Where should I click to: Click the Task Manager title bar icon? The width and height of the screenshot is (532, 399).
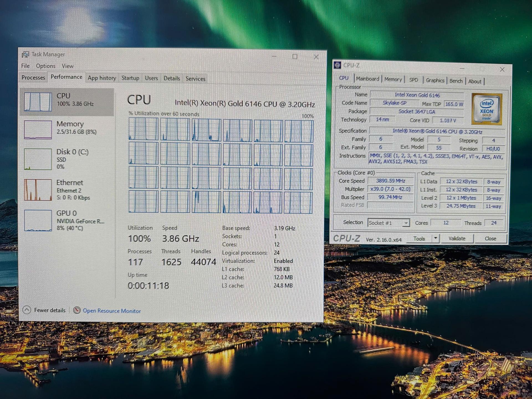pos(26,54)
